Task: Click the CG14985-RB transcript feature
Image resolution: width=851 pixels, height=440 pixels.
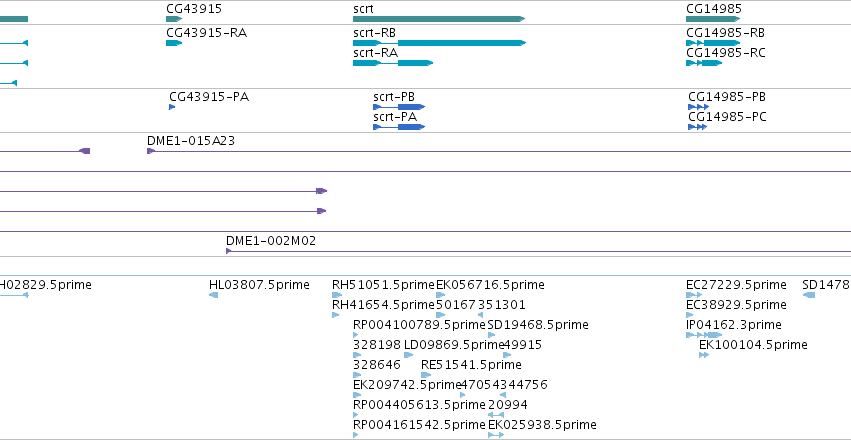Action: 713,43
